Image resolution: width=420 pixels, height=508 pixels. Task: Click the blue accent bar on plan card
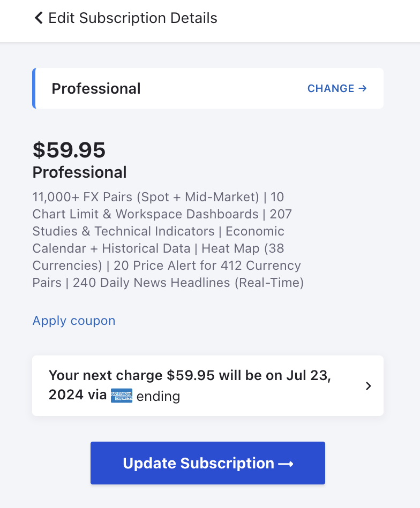[x=34, y=88]
